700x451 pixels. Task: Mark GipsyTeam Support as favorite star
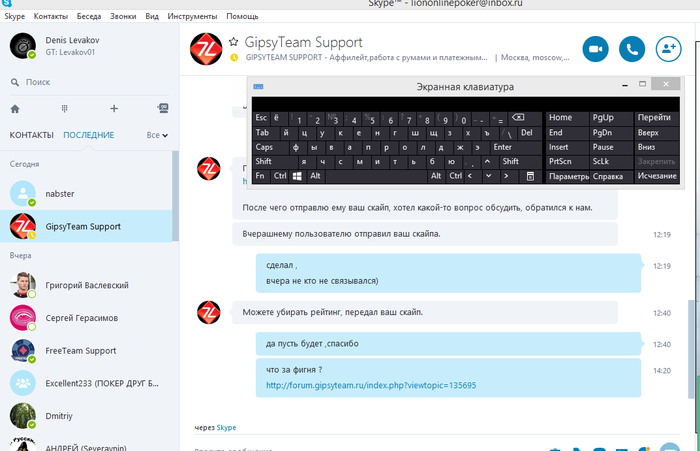[x=233, y=42]
